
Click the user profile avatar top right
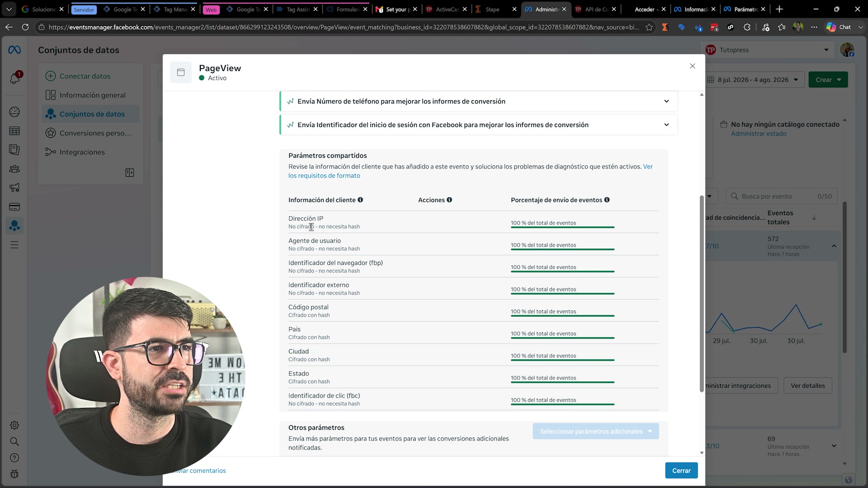tap(847, 50)
